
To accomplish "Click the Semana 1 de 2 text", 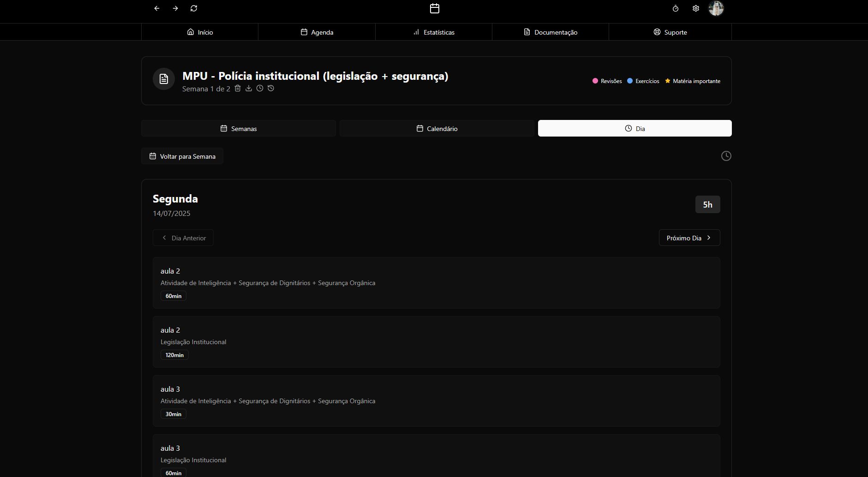I will click(206, 89).
